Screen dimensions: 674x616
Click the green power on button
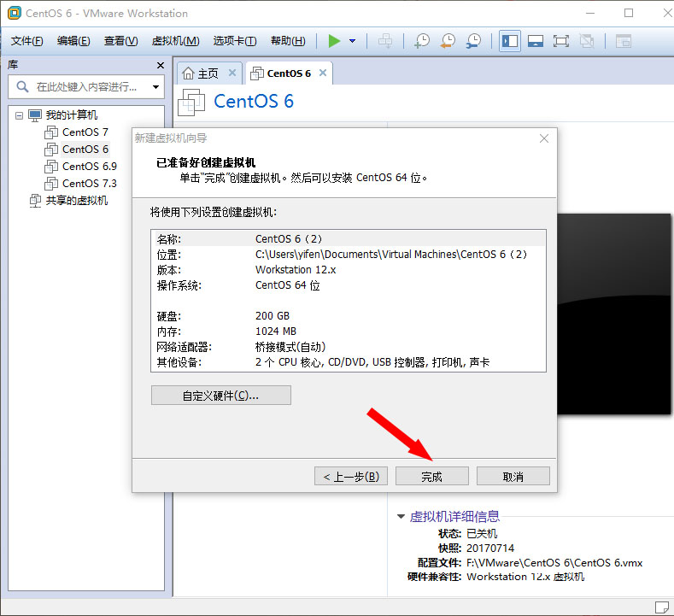[334, 41]
